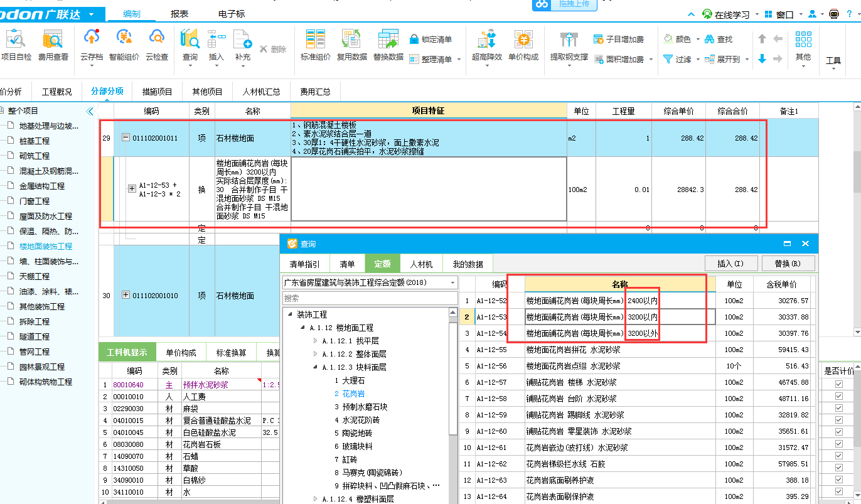This screenshot has width=861, height=504.
Task: Expand the A.1.12.2 整体面层 node
Action: (x=316, y=354)
